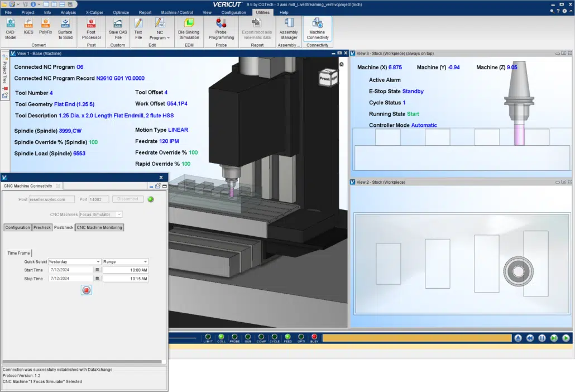The height and width of the screenshot is (392, 575).
Task: Click the Surface to Solid tool
Action: [65, 28]
